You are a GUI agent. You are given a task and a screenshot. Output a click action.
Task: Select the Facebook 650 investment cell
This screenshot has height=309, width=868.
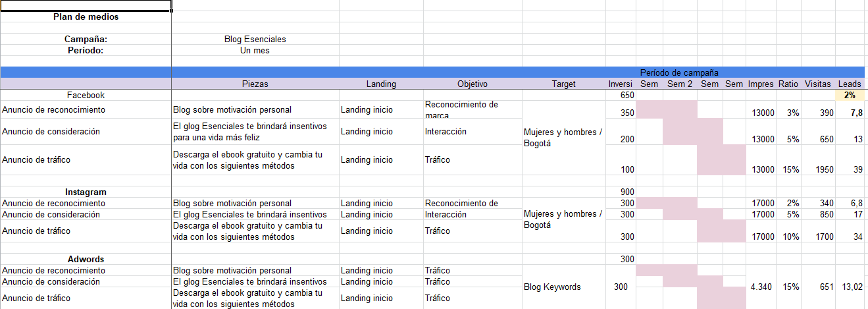[x=621, y=96]
